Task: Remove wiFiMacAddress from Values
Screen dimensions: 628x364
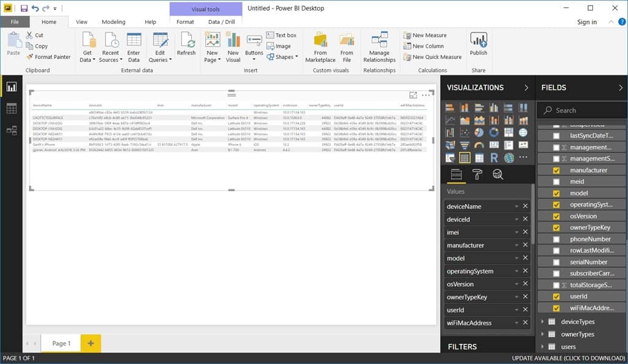Action: (525, 323)
